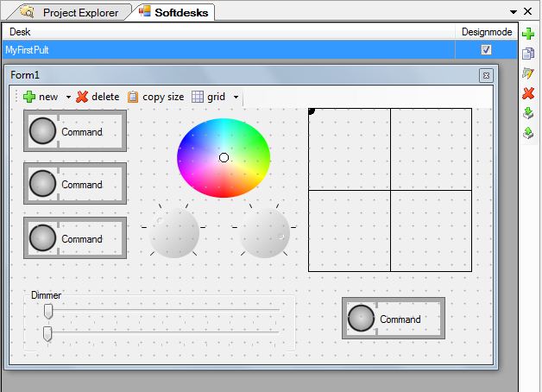Click the Dimmer group label
The height and width of the screenshot is (392, 542).
[46, 295]
